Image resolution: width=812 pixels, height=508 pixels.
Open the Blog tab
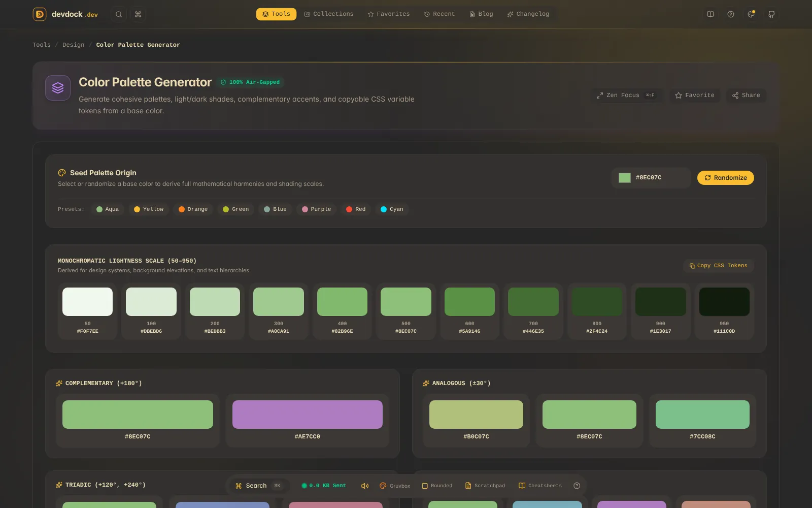(x=481, y=14)
